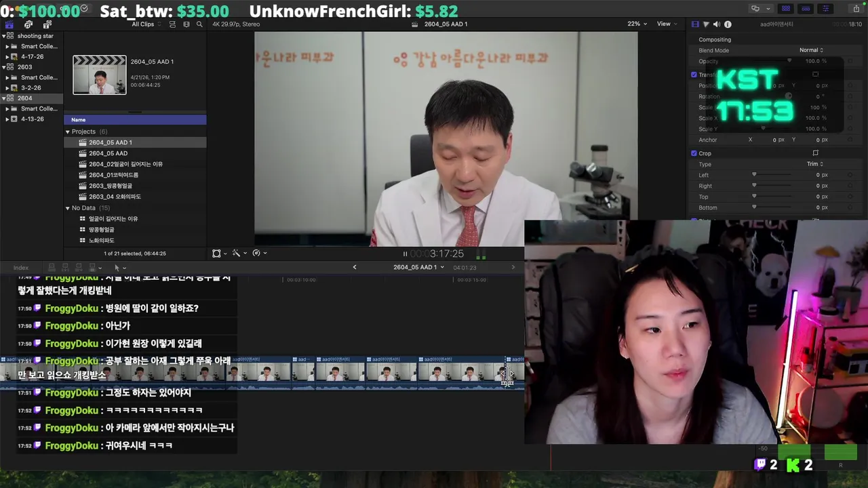Open the Crop Type Trim dropdown
868x488 pixels.
point(815,164)
